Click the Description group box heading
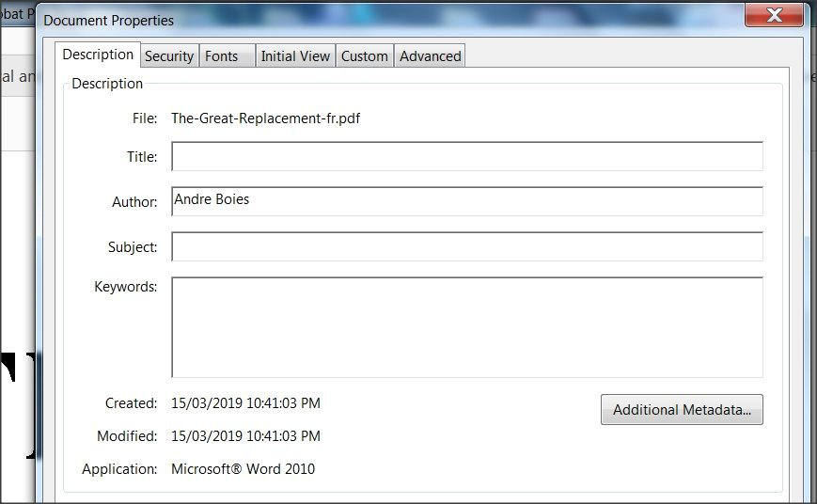The width and height of the screenshot is (817, 504). coord(107,84)
